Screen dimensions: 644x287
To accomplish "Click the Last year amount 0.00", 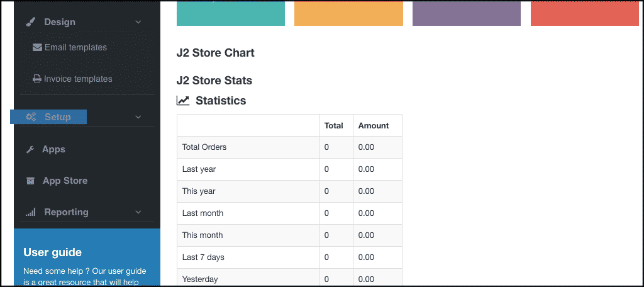I will pyautogui.click(x=366, y=169).
